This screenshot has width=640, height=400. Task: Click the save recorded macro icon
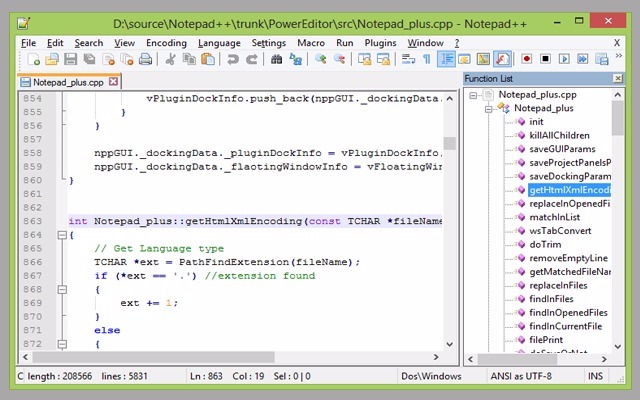(x=602, y=59)
